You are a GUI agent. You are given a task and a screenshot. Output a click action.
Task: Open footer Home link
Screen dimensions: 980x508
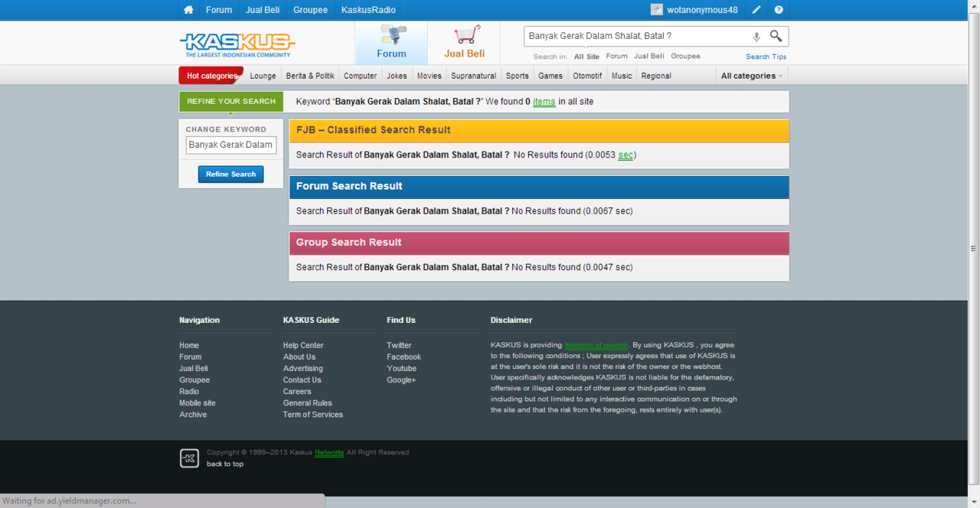[189, 346]
